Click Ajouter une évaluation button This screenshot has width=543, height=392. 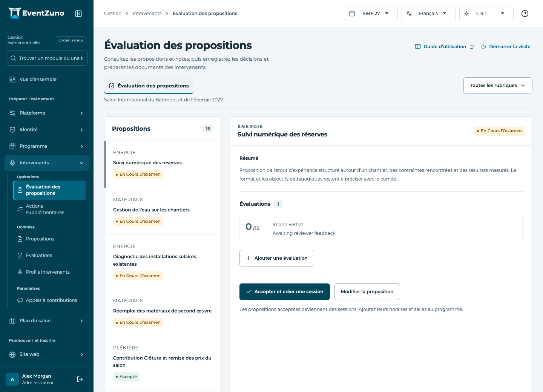[277, 258]
